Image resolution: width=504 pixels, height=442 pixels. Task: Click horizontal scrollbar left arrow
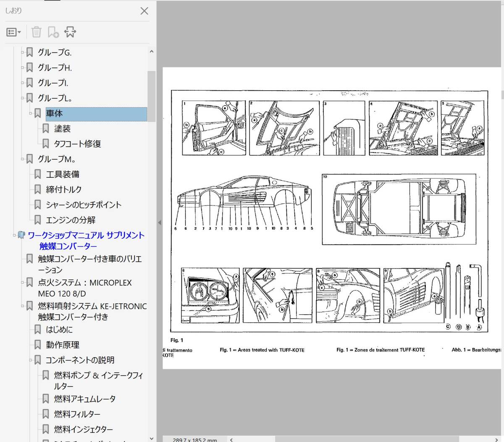[231, 439]
